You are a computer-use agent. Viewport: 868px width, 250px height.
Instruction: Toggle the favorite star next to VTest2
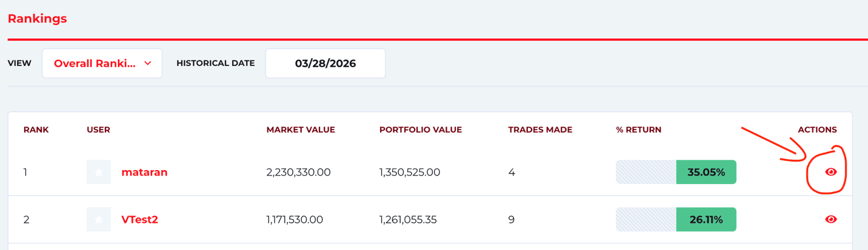[x=99, y=220]
